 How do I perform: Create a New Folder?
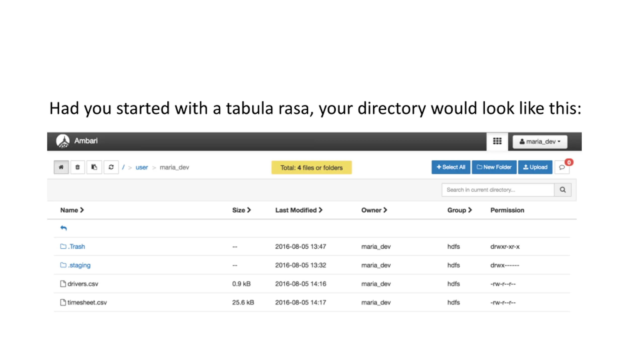click(x=494, y=167)
